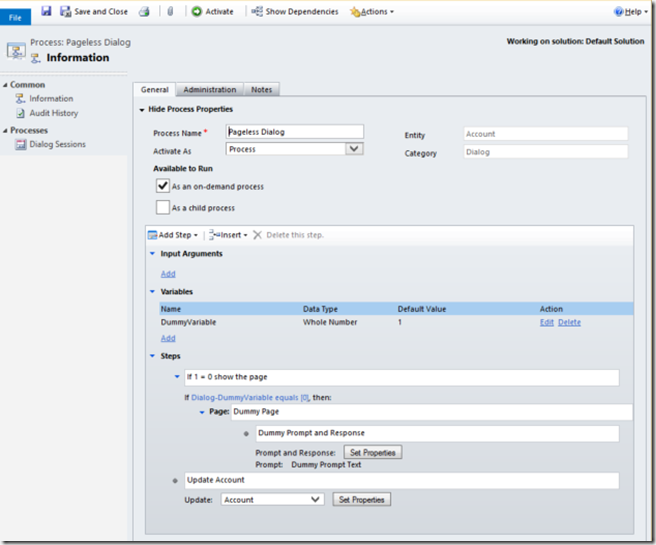Click the Process Name input field
Screen dimensions: 656x545
[294, 131]
